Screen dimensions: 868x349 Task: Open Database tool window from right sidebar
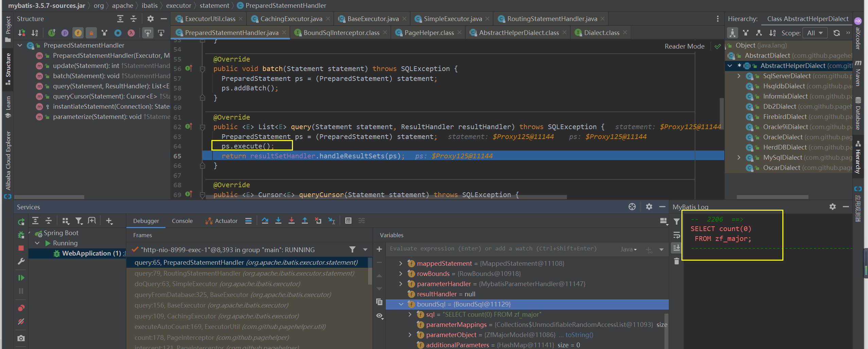click(858, 114)
